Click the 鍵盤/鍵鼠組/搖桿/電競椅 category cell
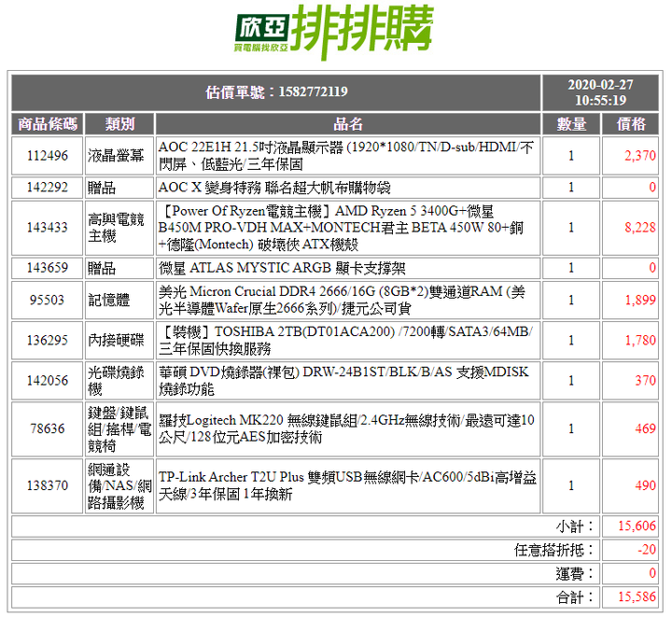The width and height of the screenshot is (672, 617). 119,428
